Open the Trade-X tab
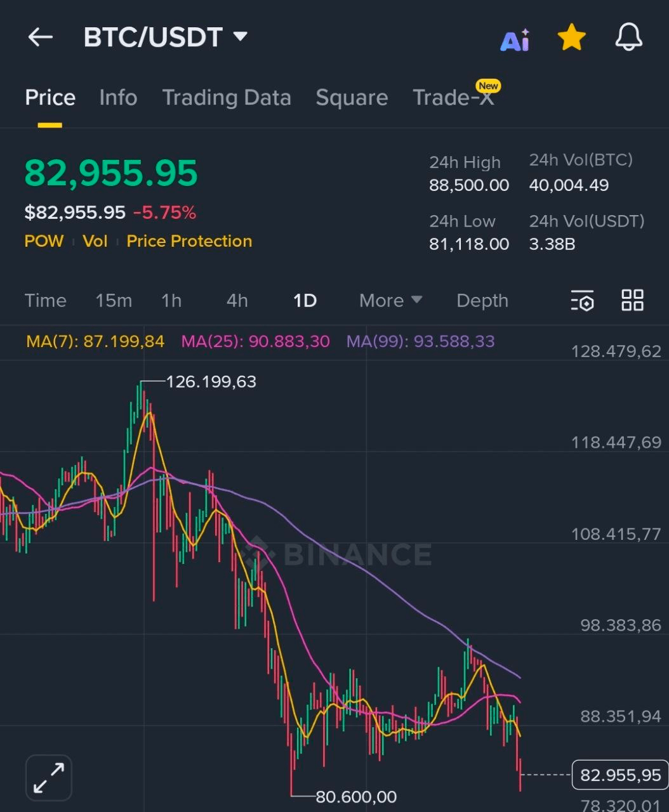Screen dimensions: 669x812 [453, 98]
